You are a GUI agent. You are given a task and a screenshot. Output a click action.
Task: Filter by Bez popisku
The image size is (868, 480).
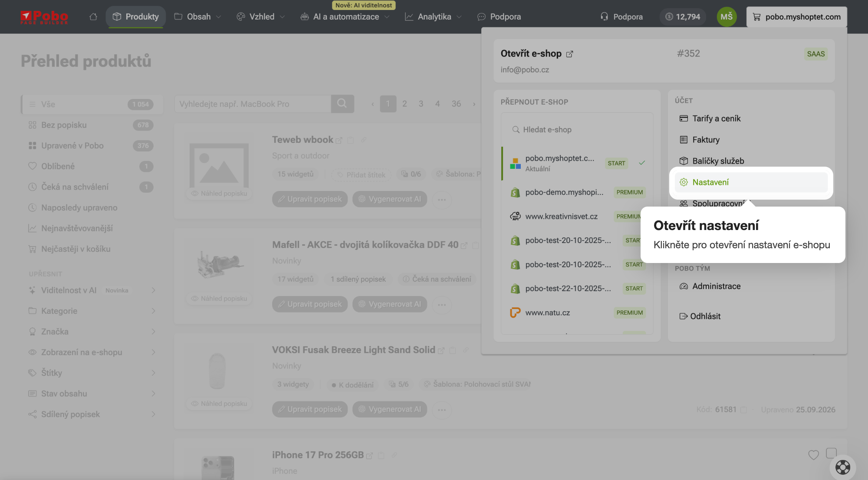pos(92,125)
